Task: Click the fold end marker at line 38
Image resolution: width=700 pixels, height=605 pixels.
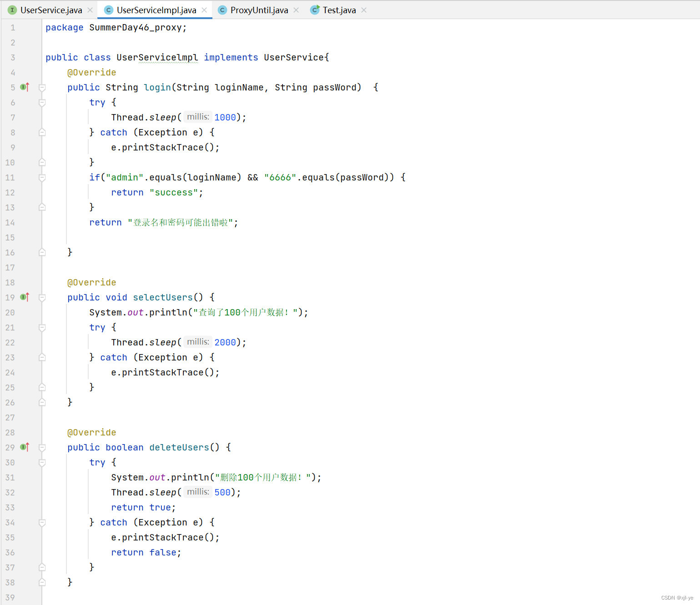Action: pos(42,582)
